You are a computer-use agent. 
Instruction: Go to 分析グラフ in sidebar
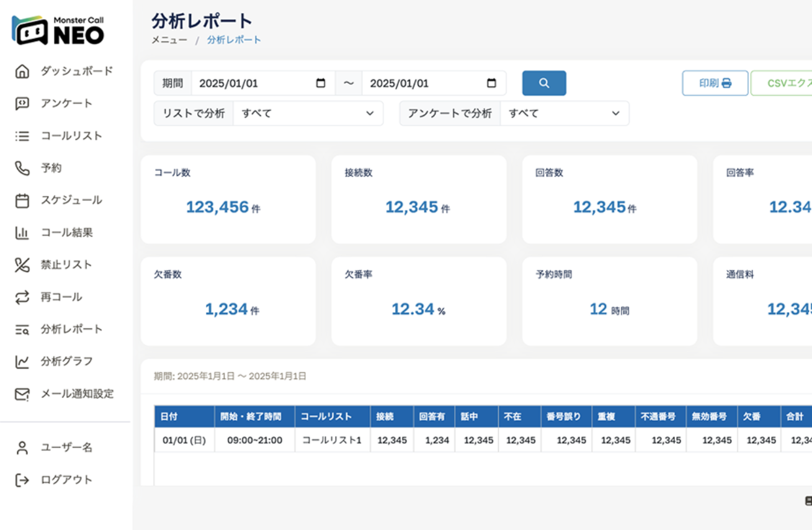click(x=71, y=361)
